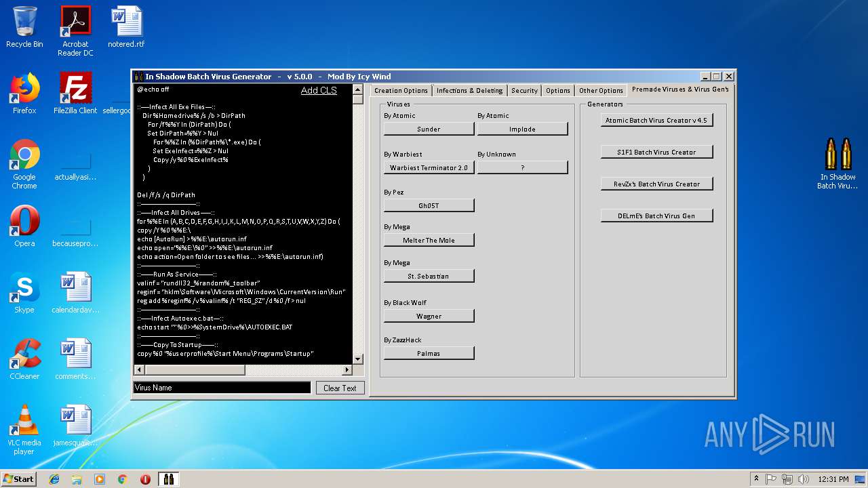Click the Add CLS link
This screenshot has height=488, width=868.
pyautogui.click(x=319, y=90)
